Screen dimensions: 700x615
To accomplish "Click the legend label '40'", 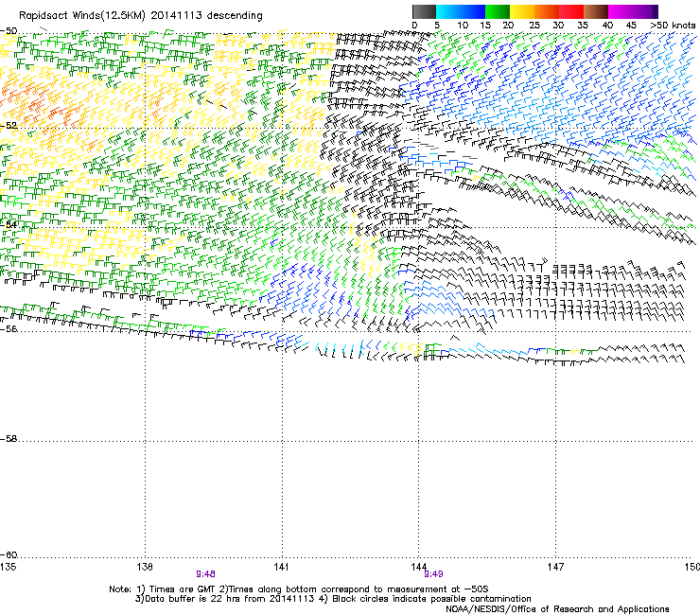I will pyautogui.click(x=607, y=26).
